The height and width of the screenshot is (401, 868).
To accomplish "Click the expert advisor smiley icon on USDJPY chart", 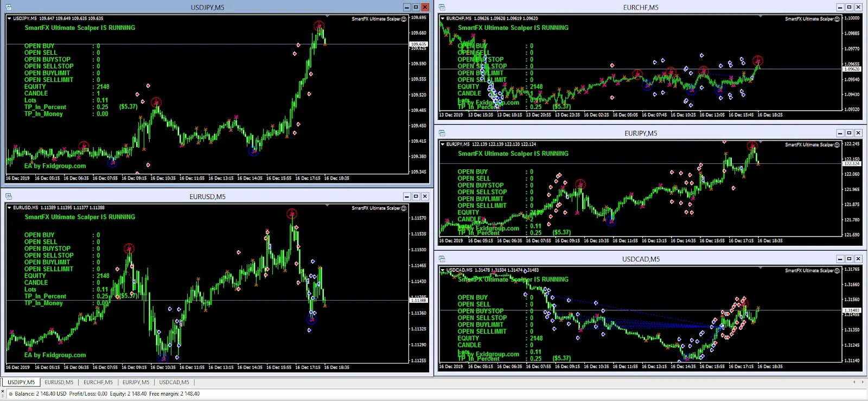I will point(404,19).
